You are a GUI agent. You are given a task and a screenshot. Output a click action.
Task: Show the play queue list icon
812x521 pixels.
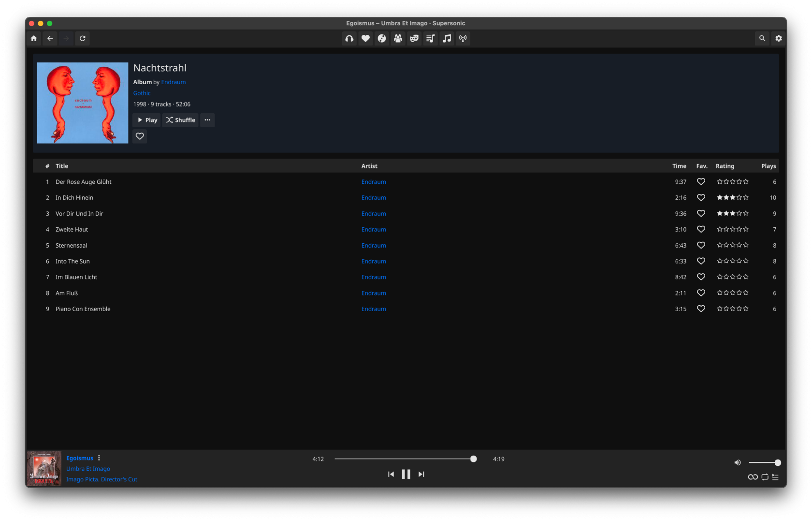[x=775, y=477]
